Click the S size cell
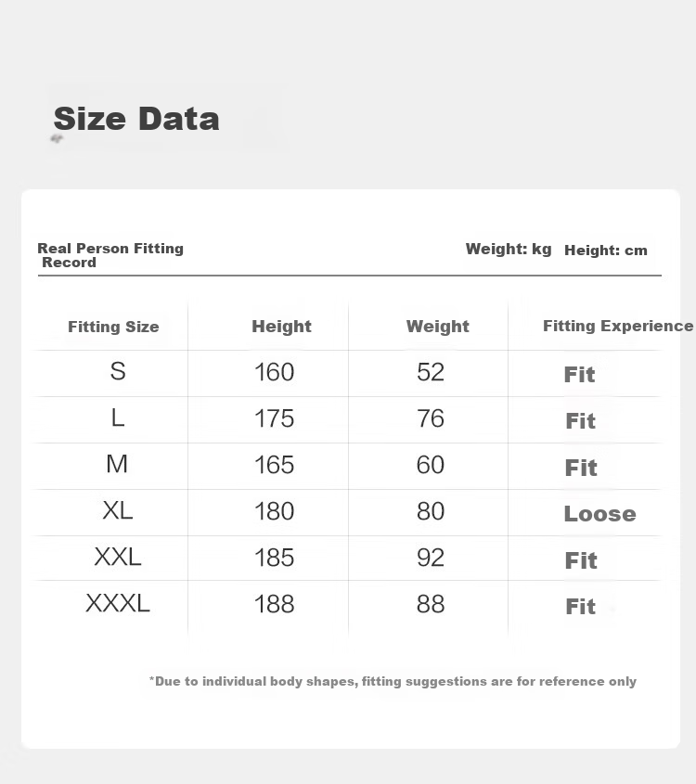This screenshot has width=696, height=784. pos(118,371)
